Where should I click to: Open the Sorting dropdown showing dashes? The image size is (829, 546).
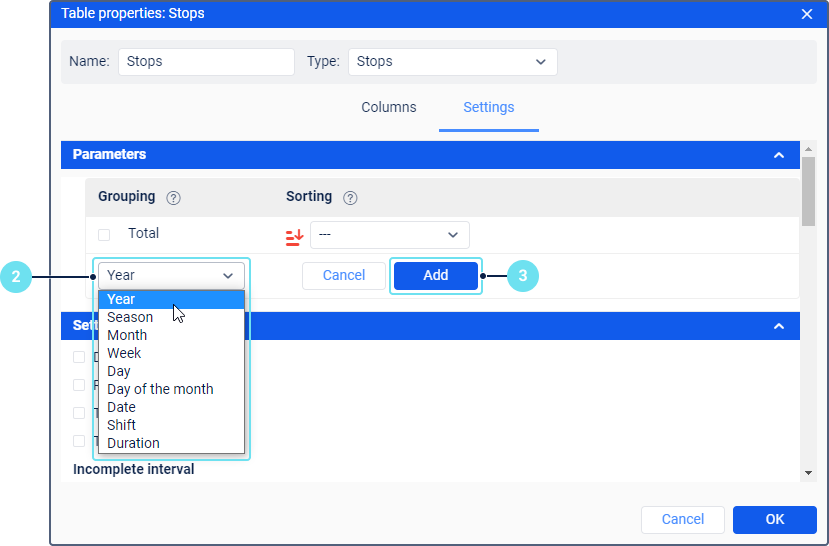390,235
